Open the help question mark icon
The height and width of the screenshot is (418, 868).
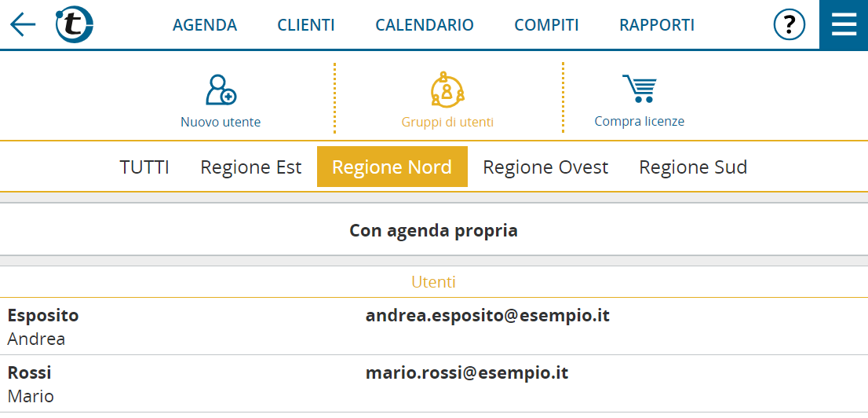click(789, 25)
